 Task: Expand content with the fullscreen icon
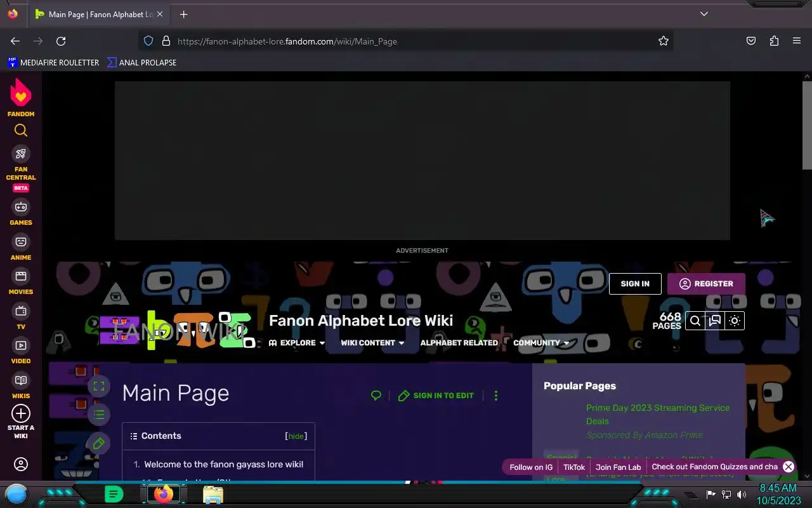click(x=99, y=386)
